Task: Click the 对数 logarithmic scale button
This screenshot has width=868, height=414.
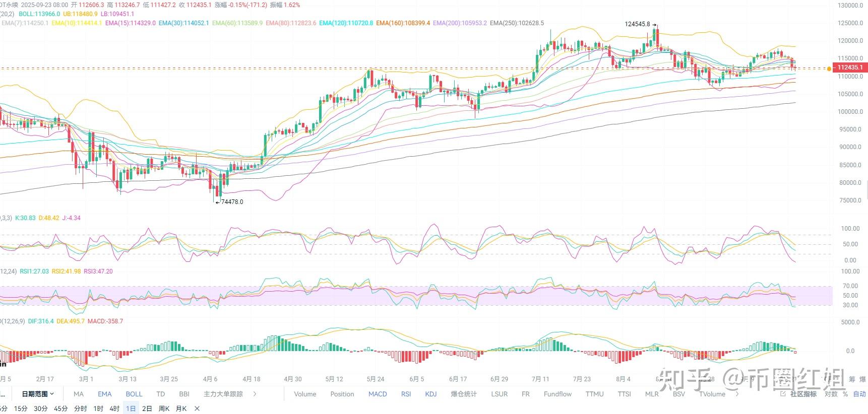Action: 831,394
